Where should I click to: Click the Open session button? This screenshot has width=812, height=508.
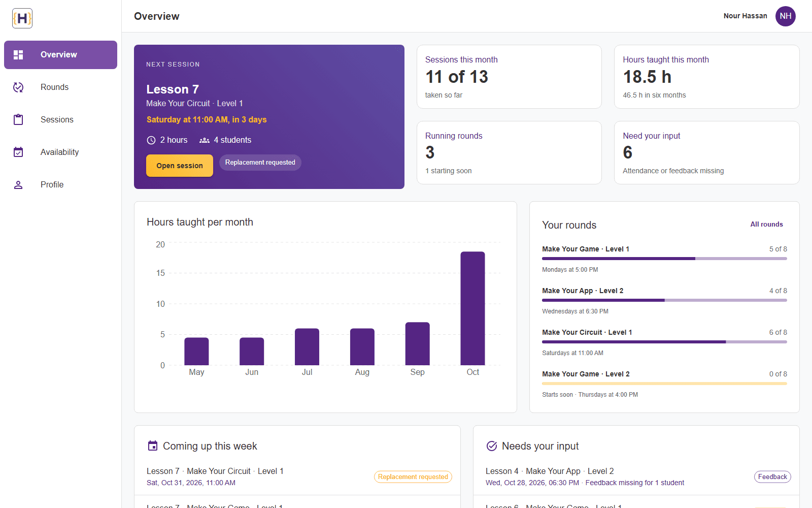coord(180,166)
